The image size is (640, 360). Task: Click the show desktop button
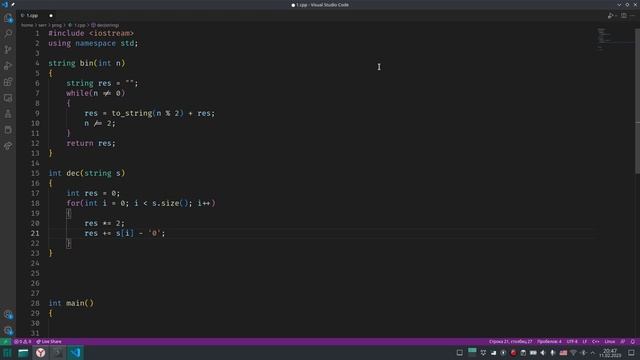(631, 353)
